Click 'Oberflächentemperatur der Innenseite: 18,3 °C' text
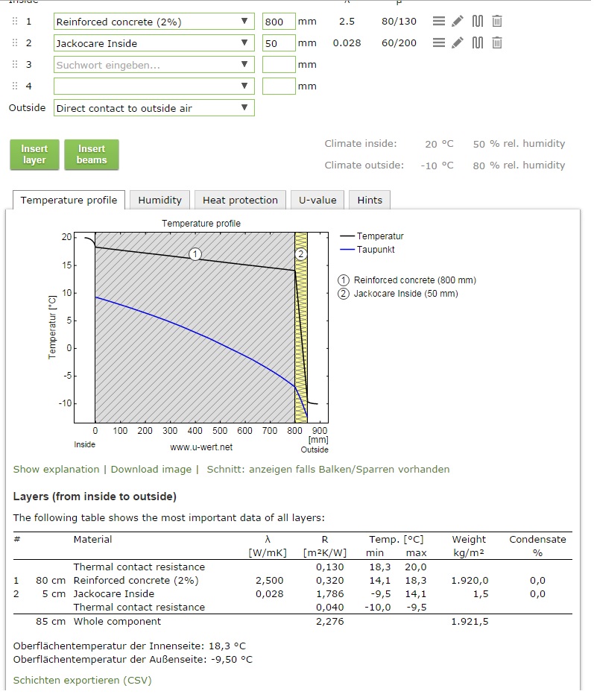Image resolution: width=594 pixels, height=700 pixels. (x=130, y=646)
